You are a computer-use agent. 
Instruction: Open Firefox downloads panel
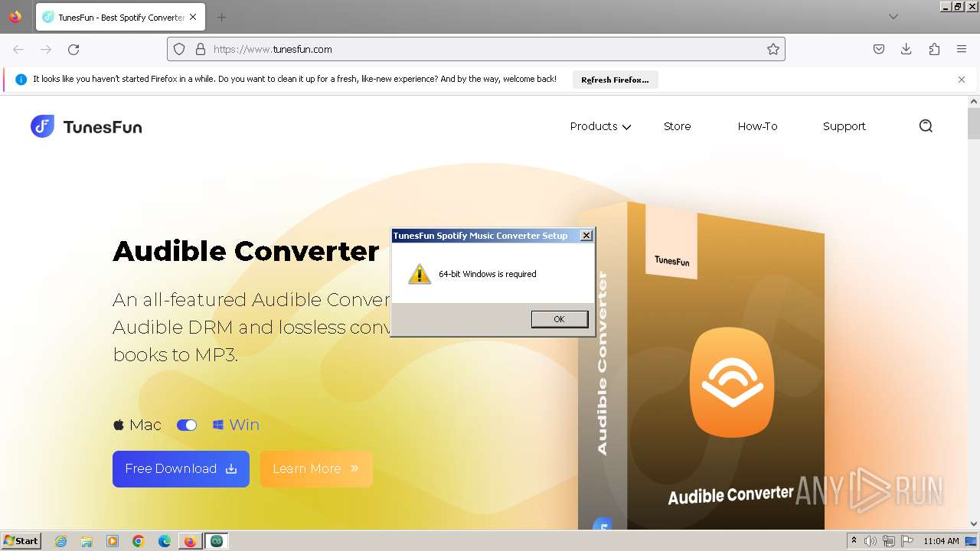click(x=906, y=49)
